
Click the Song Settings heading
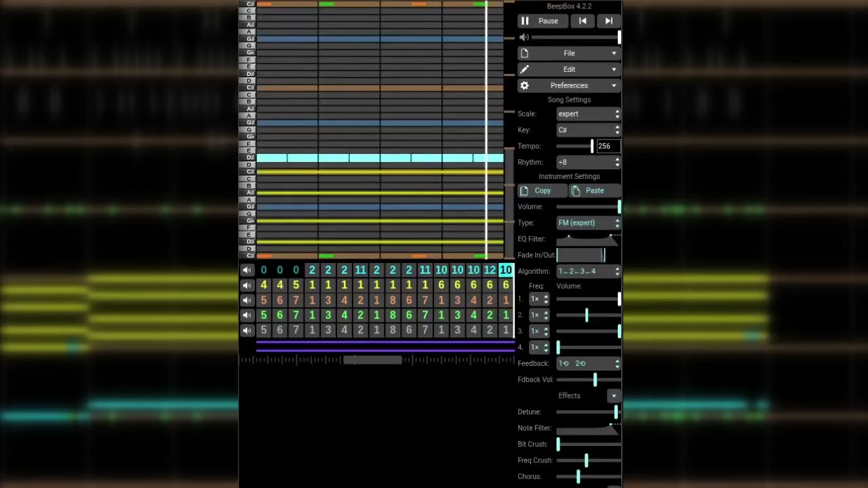coord(569,100)
